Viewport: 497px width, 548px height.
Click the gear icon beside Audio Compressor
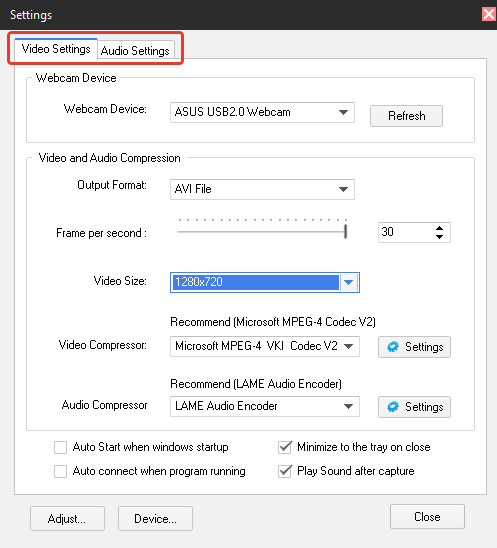click(x=393, y=406)
